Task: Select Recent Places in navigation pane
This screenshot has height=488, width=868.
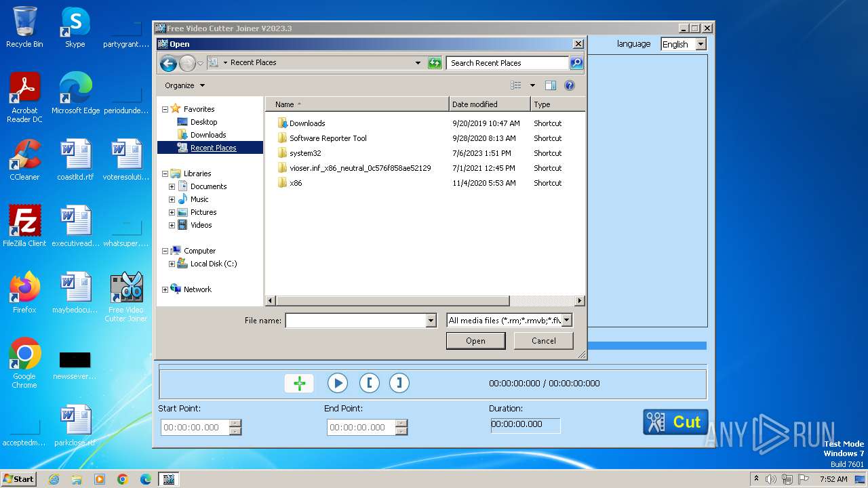Action: click(x=213, y=148)
